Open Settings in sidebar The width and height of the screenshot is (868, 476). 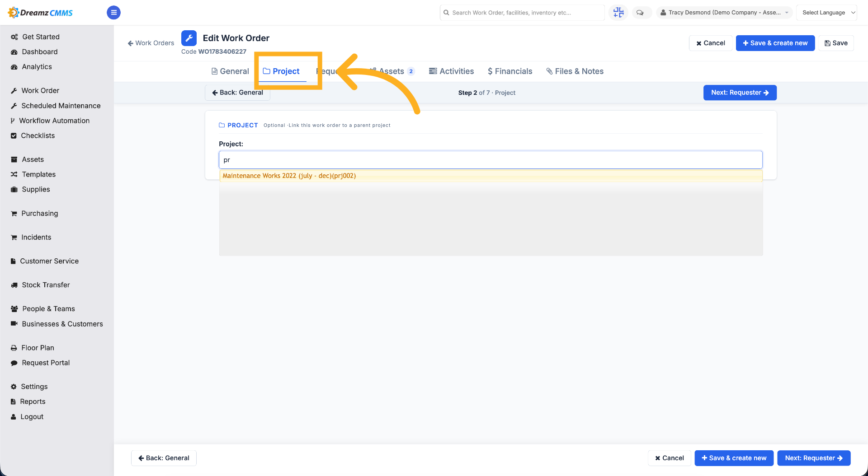click(29, 387)
